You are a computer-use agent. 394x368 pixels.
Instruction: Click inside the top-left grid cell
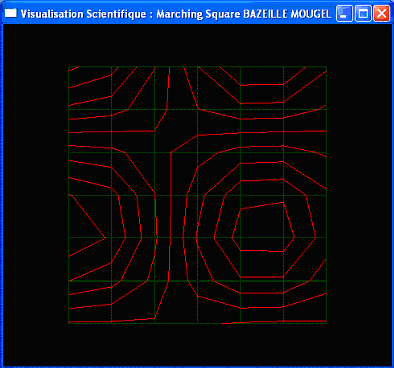tap(90, 88)
